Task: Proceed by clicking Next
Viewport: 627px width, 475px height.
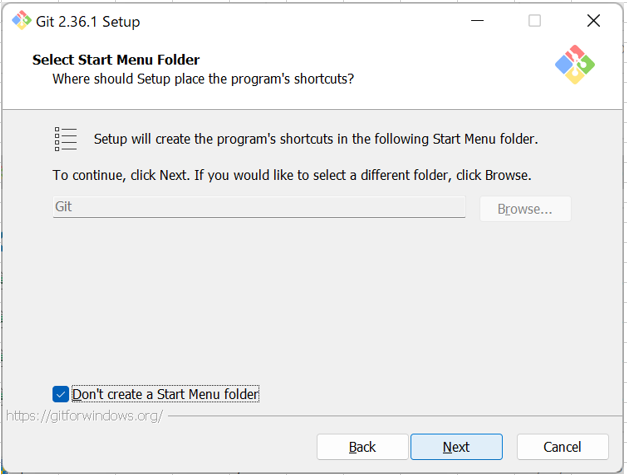Action: 456,447
